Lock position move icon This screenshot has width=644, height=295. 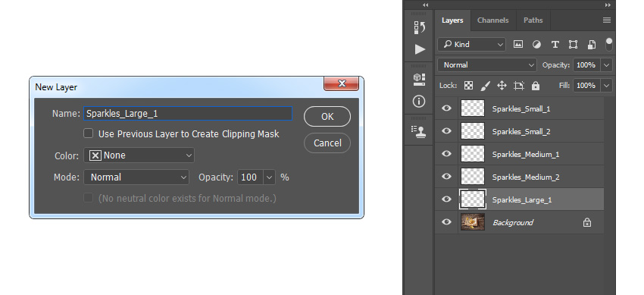coord(502,86)
